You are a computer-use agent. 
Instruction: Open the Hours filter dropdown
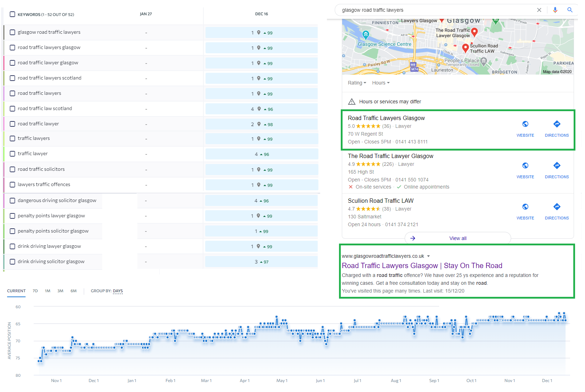click(381, 83)
